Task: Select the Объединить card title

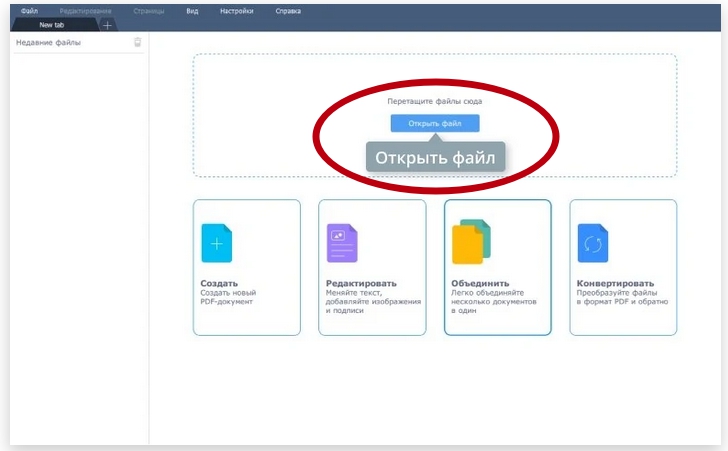Action: click(480, 283)
